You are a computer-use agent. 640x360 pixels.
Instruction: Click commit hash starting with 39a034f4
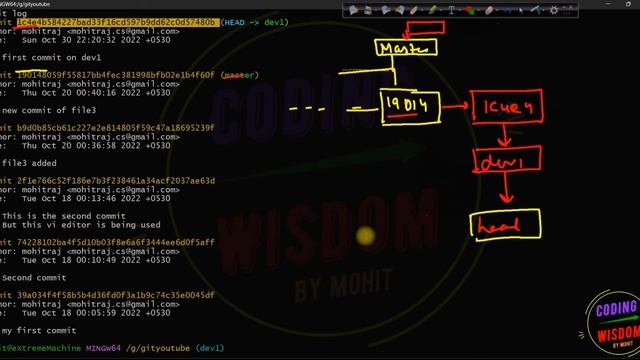pos(116,295)
